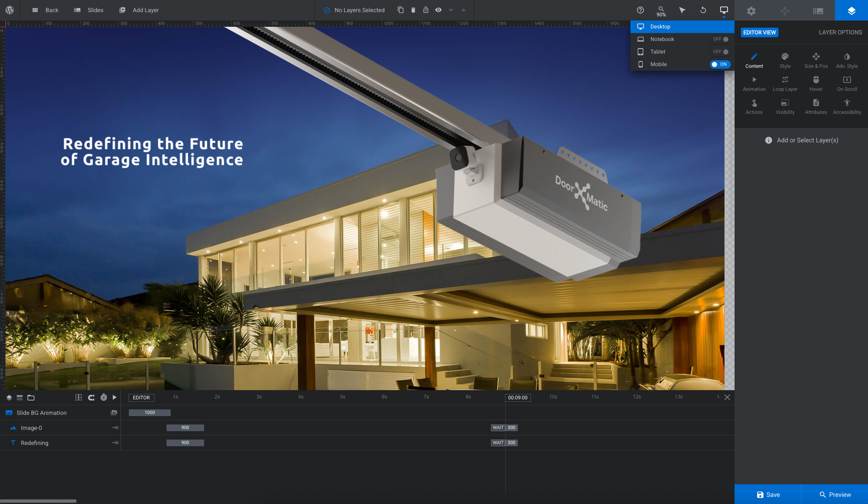
Task: Open the layer Animation options
Action: [x=754, y=83]
